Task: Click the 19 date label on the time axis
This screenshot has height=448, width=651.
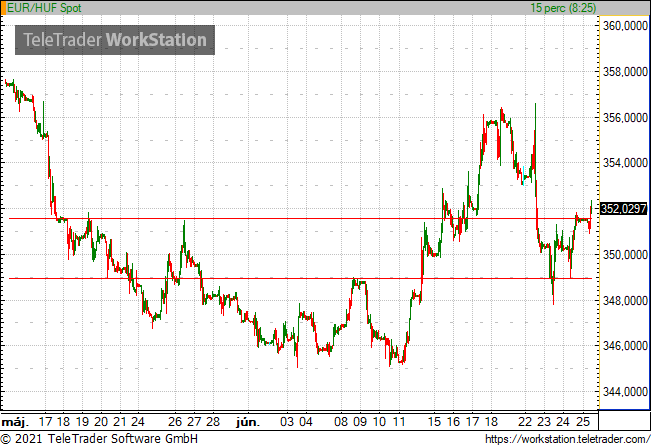Action: [x=82, y=422]
